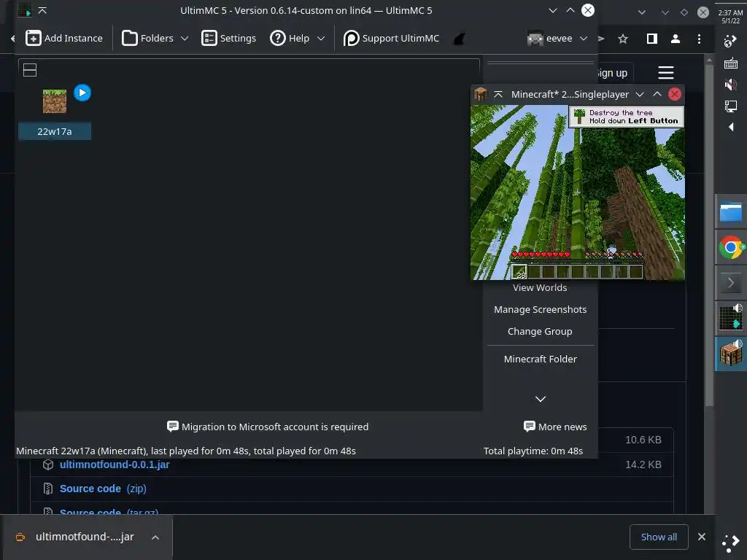
Task: Open the Folders toolbar button
Action: tap(147, 38)
